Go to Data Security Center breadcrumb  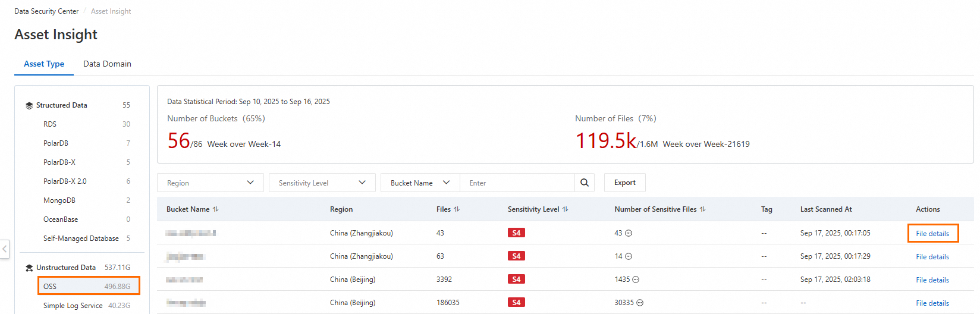(46, 11)
